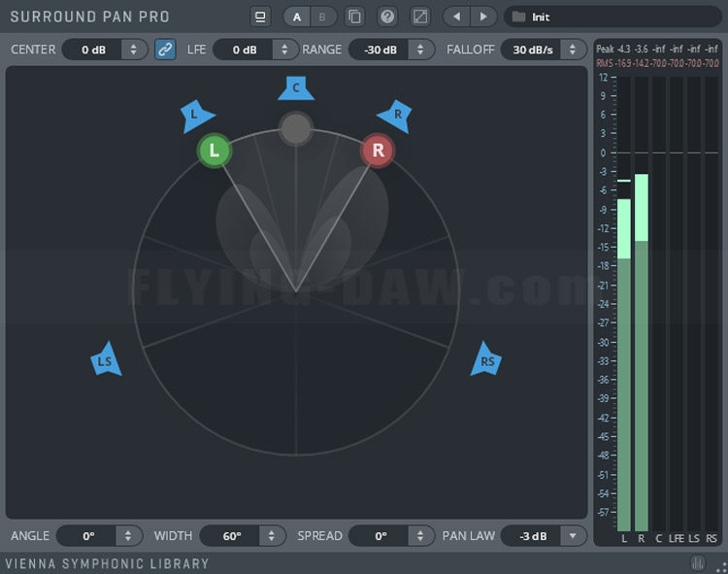Select the L front left speaker icon
This screenshot has height=574, width=728.
tap(196, 116)
